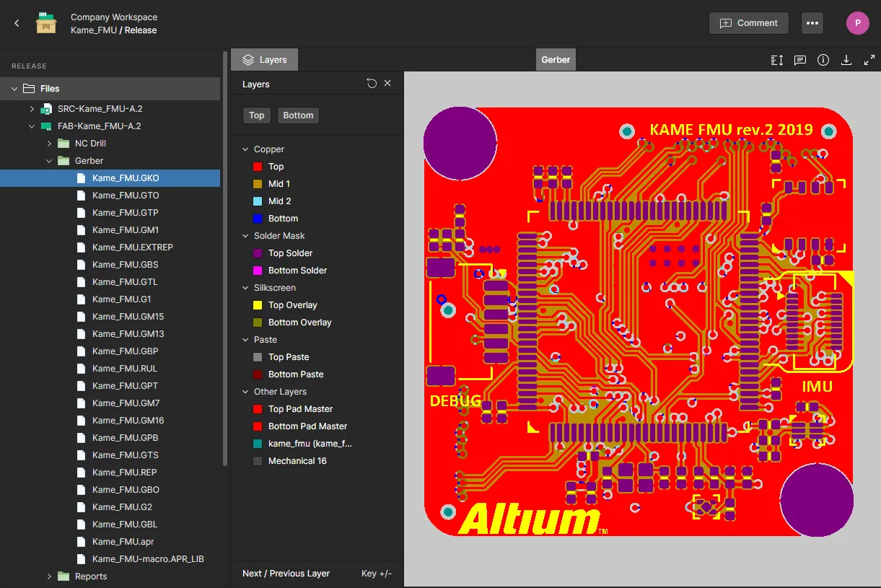The height and width of the screenshot is (588, 881).
Task: Toggle the Top copper layer swatch
Action: point(258,167)
